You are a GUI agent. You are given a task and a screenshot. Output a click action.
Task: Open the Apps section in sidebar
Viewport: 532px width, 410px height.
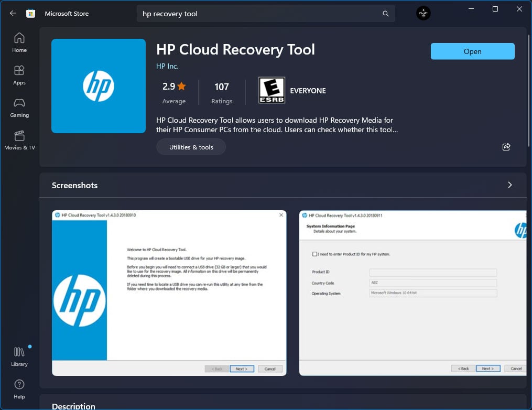pyautogui.click(x=19, y=75)
